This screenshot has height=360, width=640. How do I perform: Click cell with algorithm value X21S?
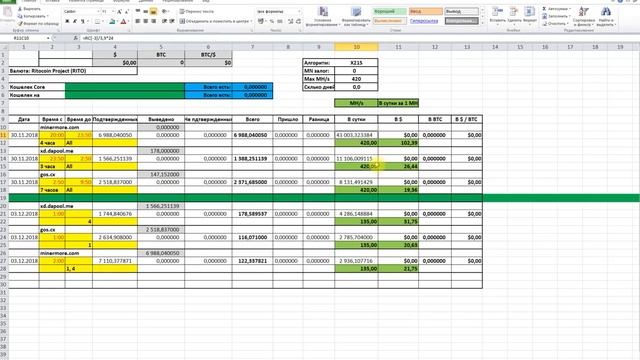click(x=356, y=63)
